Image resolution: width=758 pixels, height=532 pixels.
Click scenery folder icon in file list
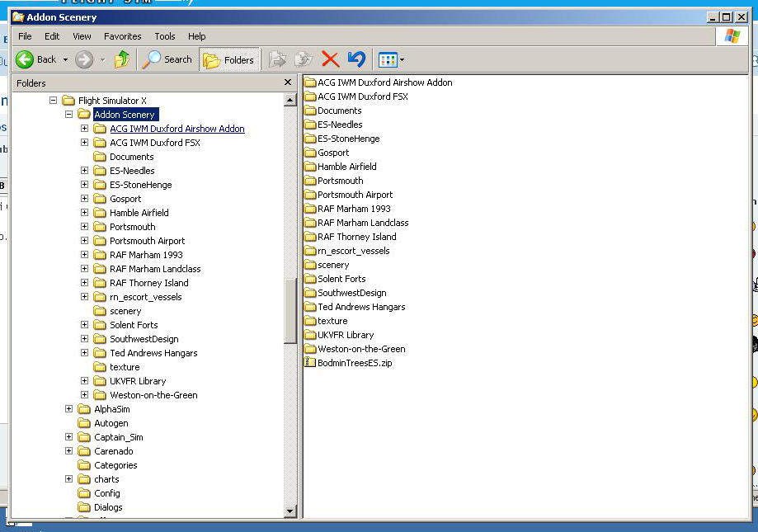coord(309,265)
